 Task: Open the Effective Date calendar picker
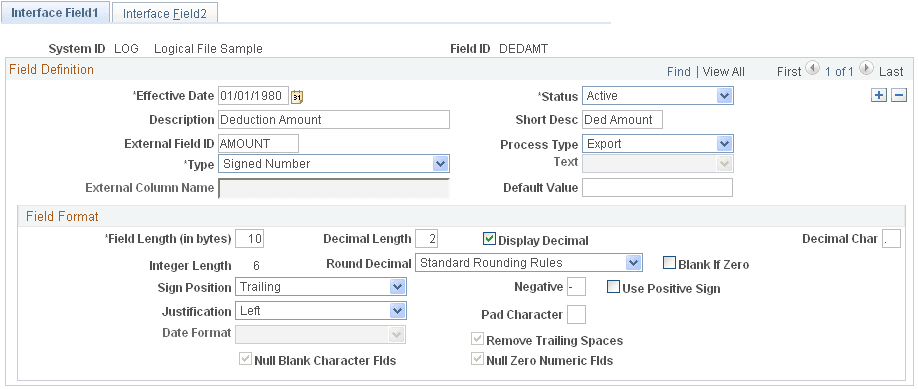point(297,97)
